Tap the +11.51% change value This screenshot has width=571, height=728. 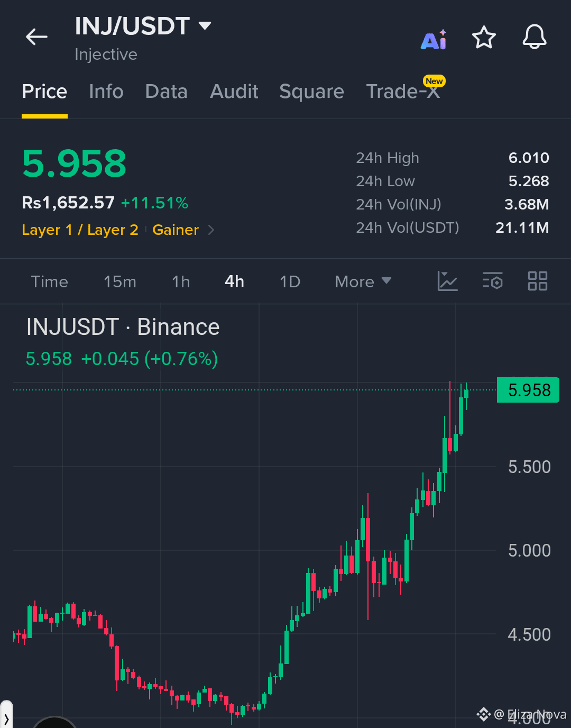click(x=154, y=203)
